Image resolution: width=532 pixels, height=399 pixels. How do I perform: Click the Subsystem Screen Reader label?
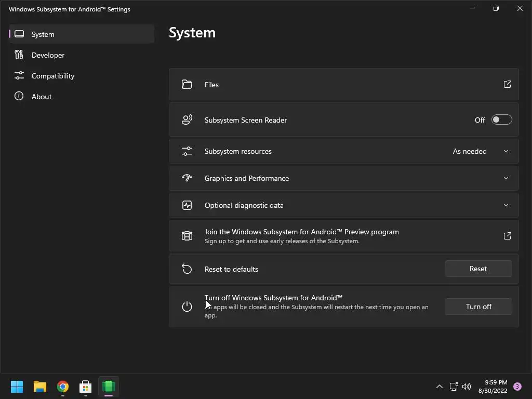pos(246,120)
